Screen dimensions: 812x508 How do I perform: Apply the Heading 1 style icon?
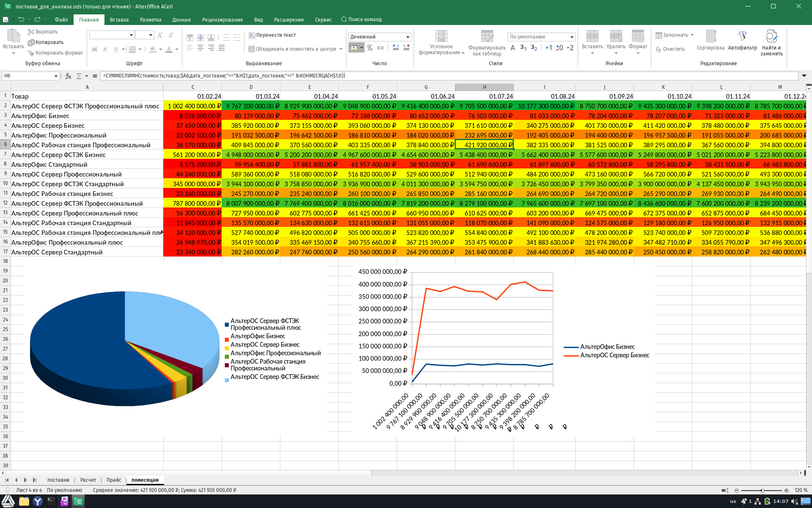(x=523, y=48)
